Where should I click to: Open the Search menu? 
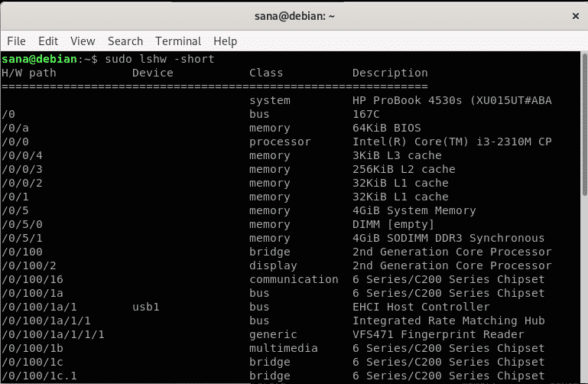(125, 41)
